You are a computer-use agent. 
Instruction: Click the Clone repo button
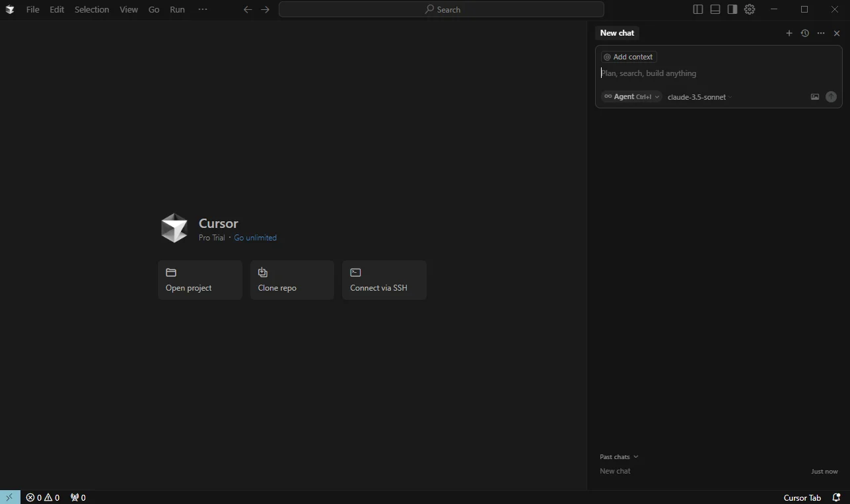(292, 280)
